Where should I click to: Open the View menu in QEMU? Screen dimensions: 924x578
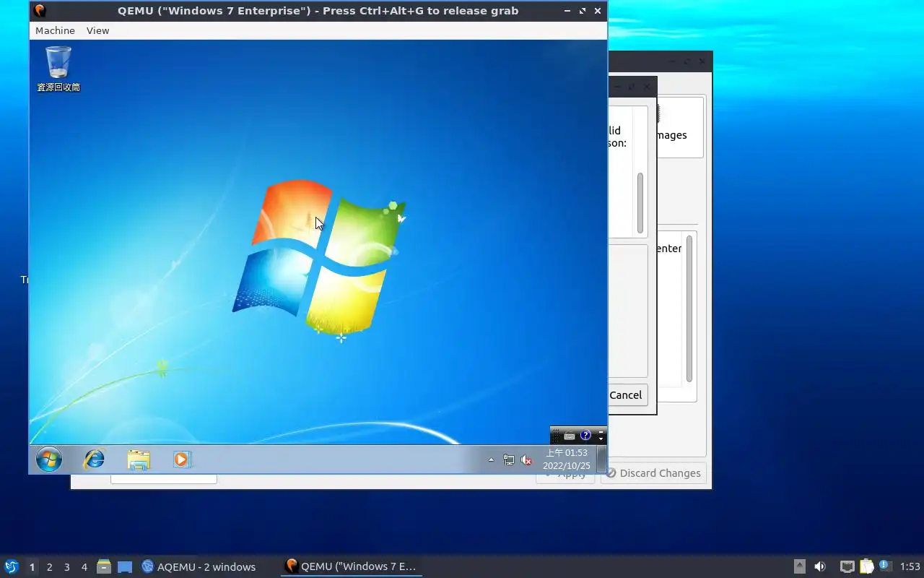pos(97,30)
